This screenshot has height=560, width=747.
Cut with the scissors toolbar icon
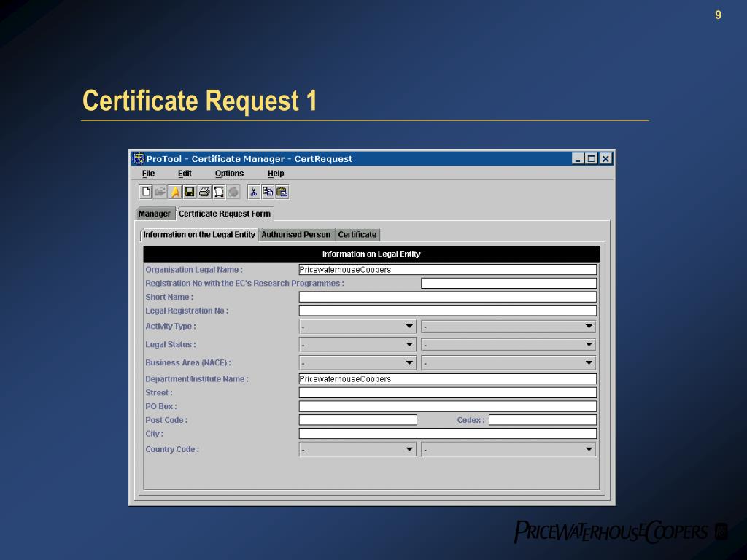coord(254,192)
